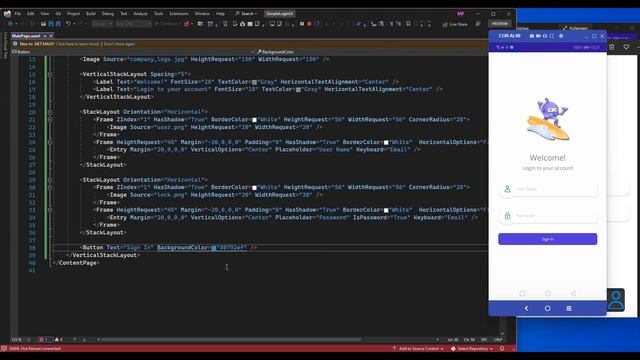
Task: Open the Build menu
Action: click(x=91, y=13)
